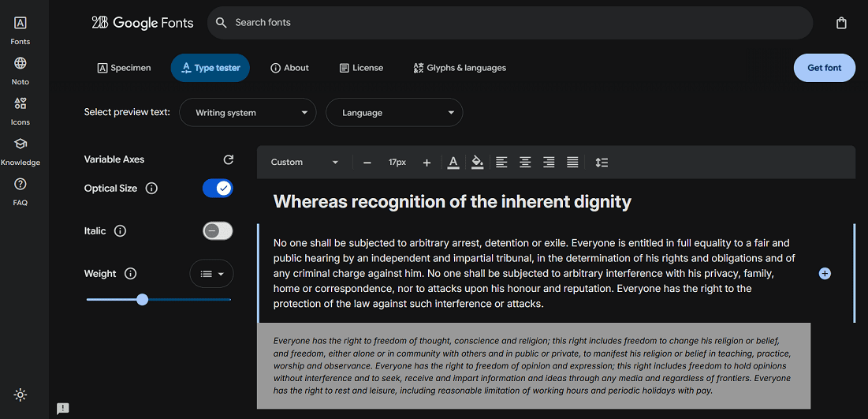Open the Custom text style dropdown
The width and height of the screenshot is (868, 419).
click(304, 163)
